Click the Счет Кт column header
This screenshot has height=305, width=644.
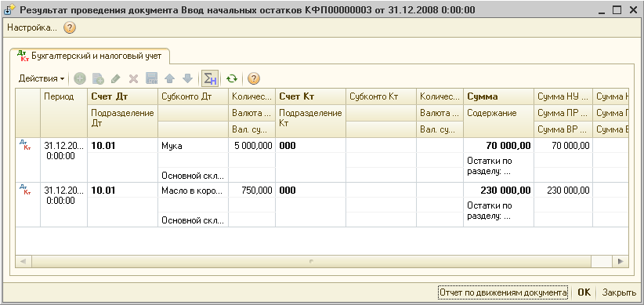pyautogui.click(x=311, y=96)
